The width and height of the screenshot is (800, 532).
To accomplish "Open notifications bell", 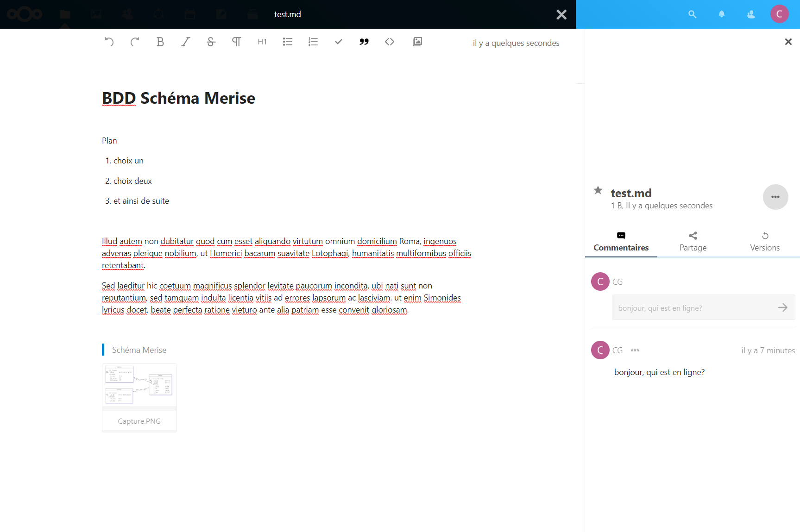I will [722, 14].
